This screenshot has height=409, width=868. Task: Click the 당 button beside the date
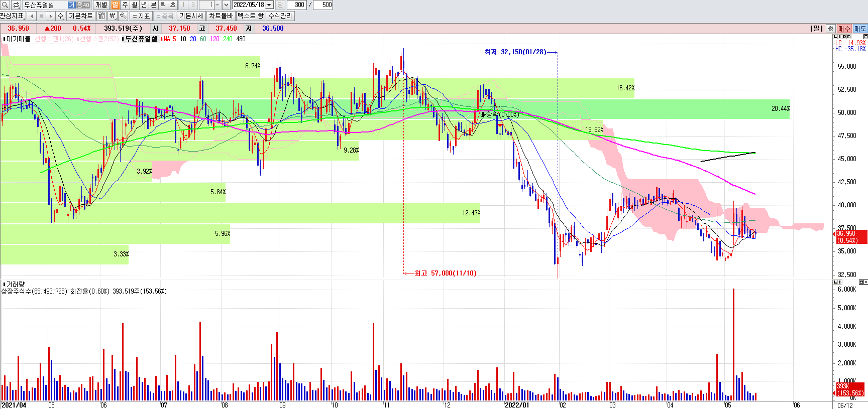pyautogui.click(x=280, y=5)
